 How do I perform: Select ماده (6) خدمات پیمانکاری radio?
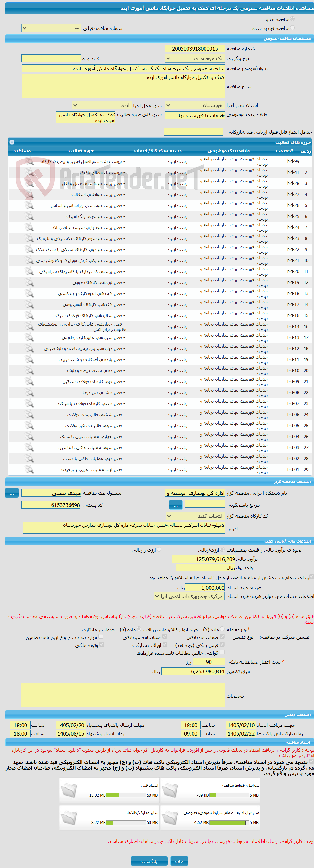[139, 629]
